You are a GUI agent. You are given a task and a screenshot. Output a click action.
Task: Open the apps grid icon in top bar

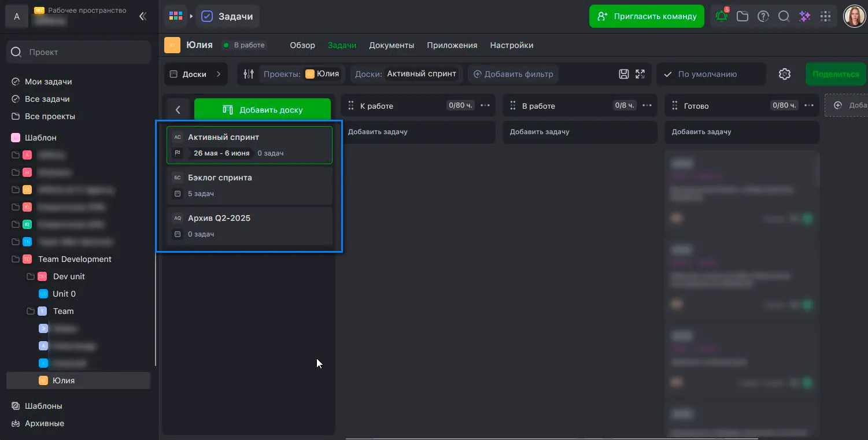point(825,16)
